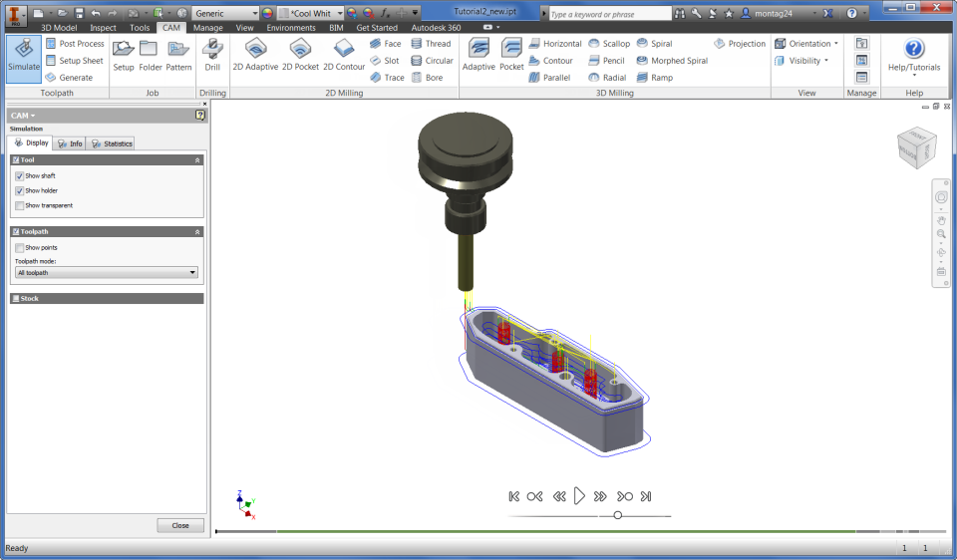Screen dimensions: 957x560
Task: Collapse the Tool section chevron
Action: coord(197,159)
